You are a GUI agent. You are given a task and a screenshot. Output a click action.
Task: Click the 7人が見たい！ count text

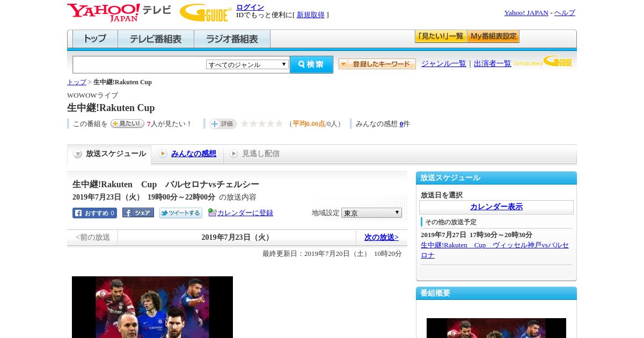170,124
